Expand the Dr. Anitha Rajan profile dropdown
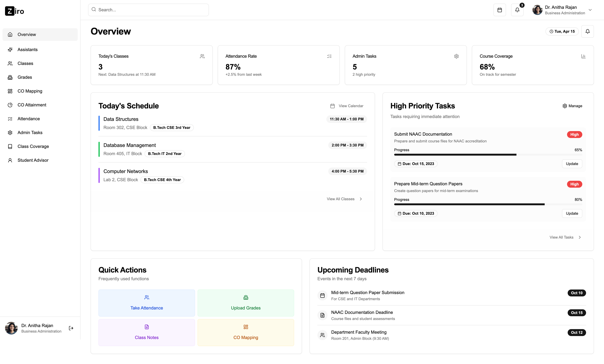The width and height of the screenshot is (604, 364). click(x=590, y=10)
